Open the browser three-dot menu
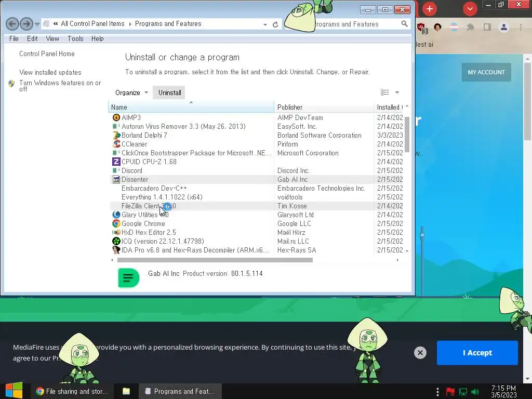Screen dimensions: 532x399 521,27
